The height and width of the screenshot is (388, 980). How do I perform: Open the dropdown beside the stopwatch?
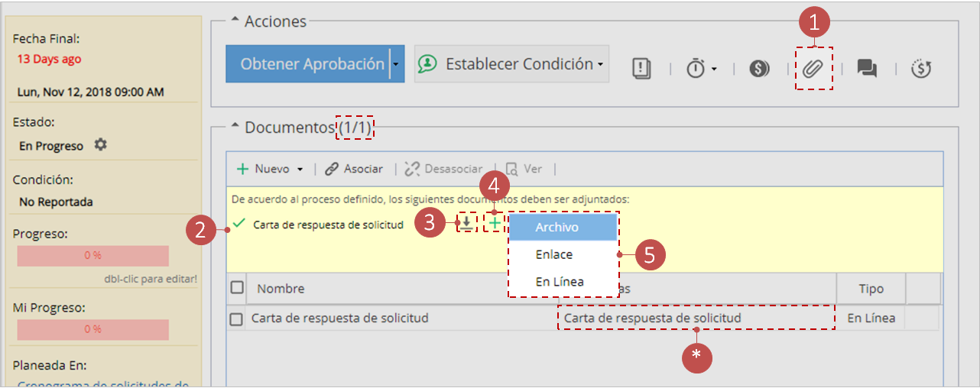713,69
